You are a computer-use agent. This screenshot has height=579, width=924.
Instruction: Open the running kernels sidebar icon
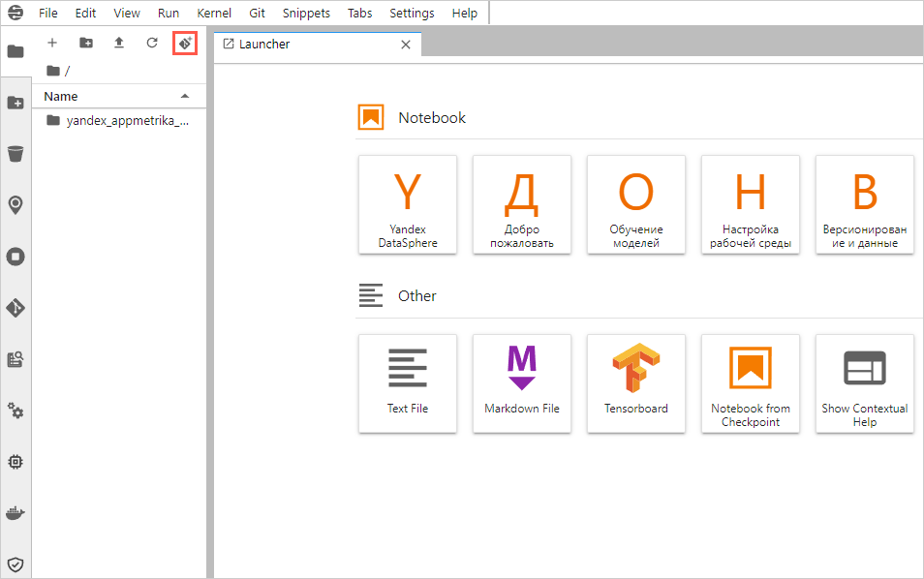tap(15, 257)
